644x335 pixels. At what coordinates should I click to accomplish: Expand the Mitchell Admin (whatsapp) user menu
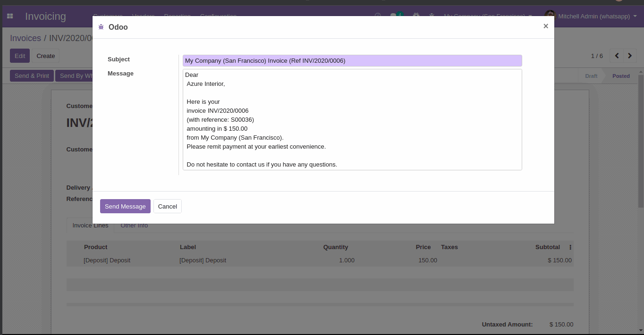pyautogui.click(x=593, y=17)
